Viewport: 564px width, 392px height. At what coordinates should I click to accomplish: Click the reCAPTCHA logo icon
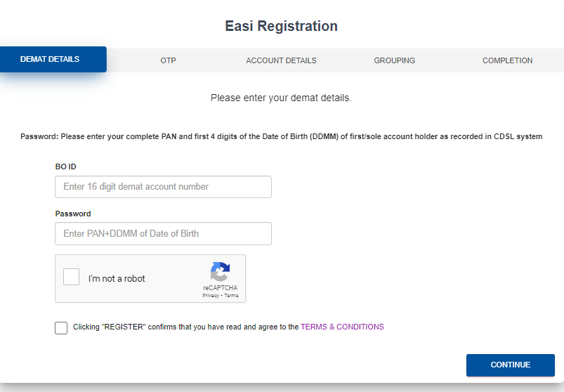coord(220,272)
